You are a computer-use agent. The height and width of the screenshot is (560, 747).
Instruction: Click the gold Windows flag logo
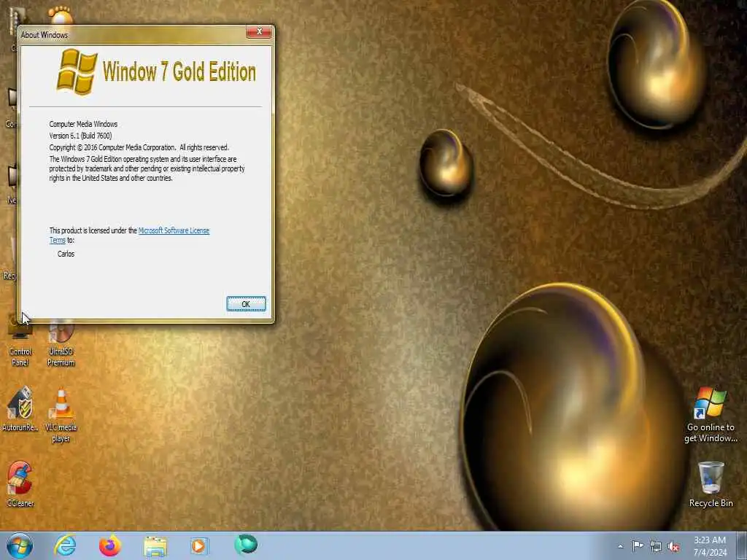pyautogui.click(x=77, y=71)
